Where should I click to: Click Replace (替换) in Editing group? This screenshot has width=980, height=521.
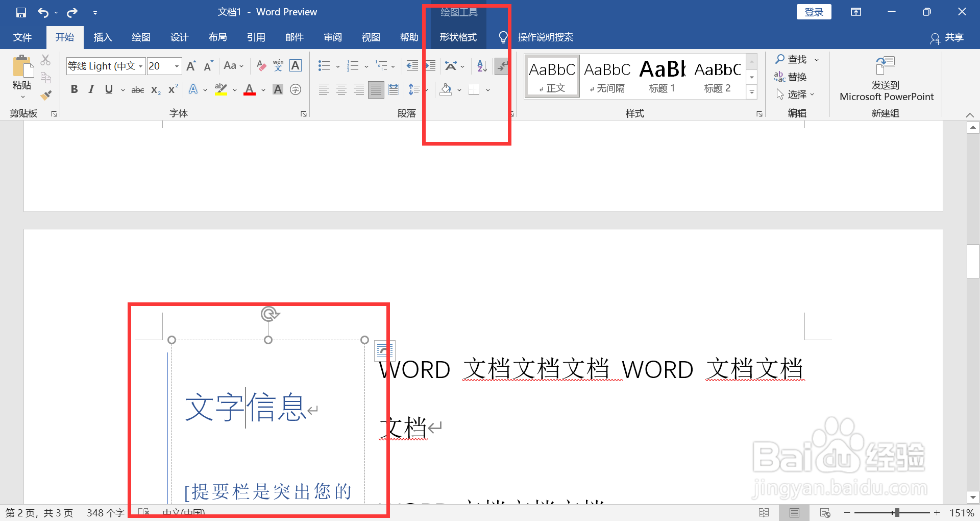pyautogui.click(x=790, y=77)
